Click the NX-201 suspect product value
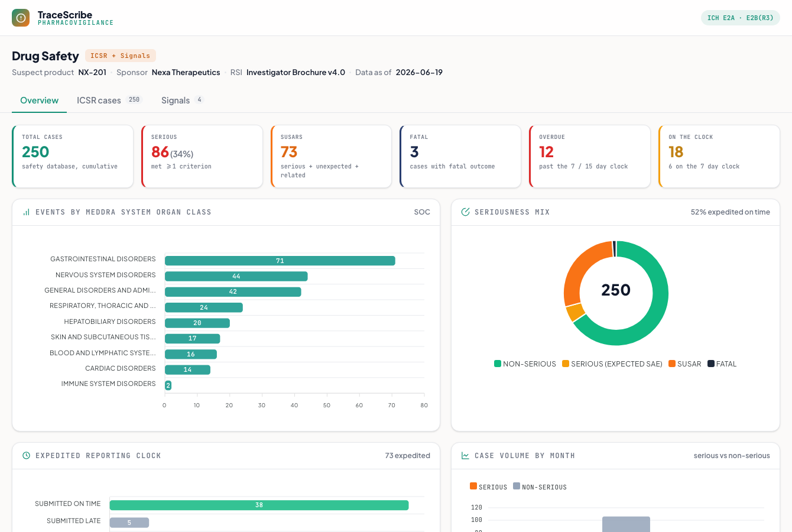Viewport: 792px width, 532px height. coord(92,72)
